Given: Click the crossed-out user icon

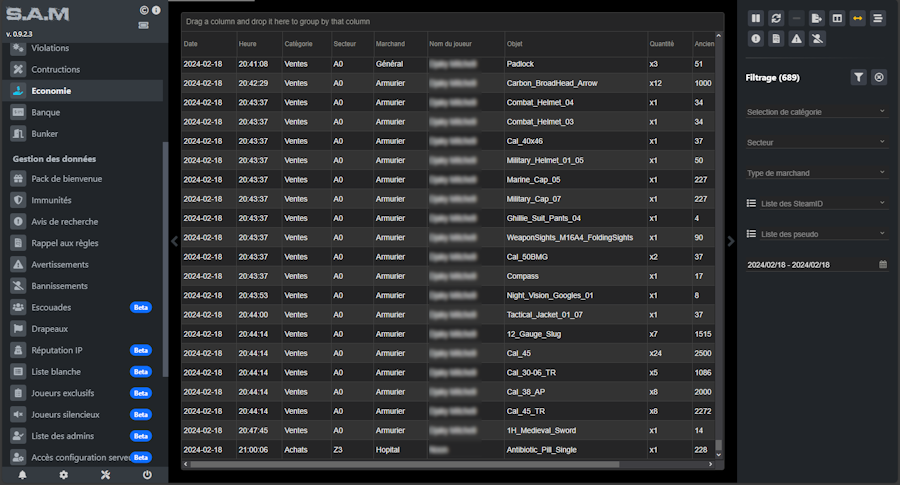Looking at the screenshot, I should click(x=817, y=39).
